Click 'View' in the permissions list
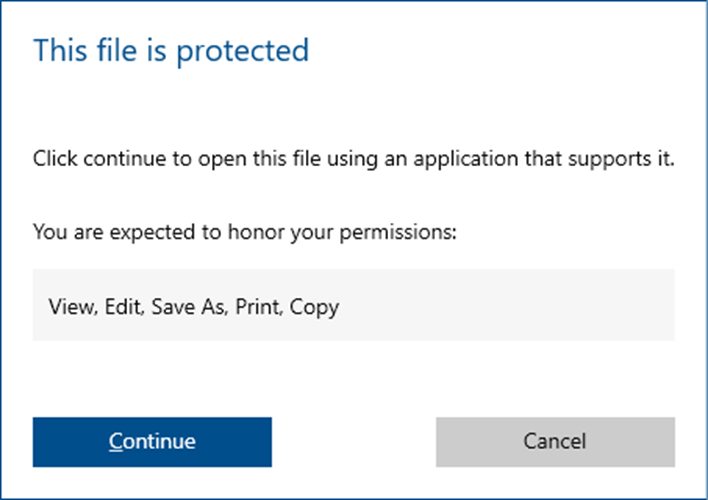 tap(67, 307)
